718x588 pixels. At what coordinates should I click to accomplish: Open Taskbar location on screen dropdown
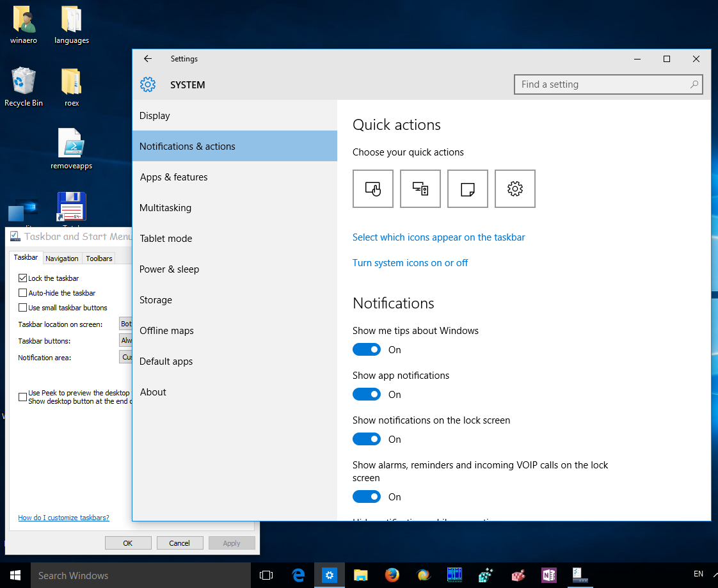[x=125, y=324]
